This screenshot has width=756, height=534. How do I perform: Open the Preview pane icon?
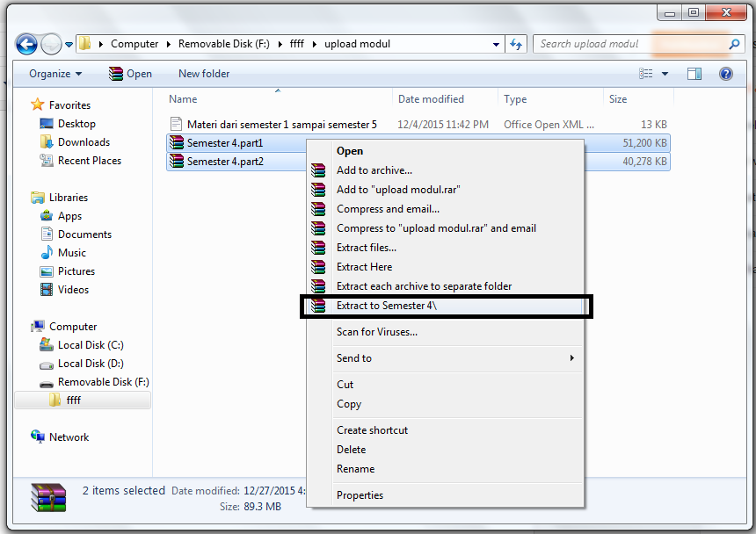coord(694,73)
